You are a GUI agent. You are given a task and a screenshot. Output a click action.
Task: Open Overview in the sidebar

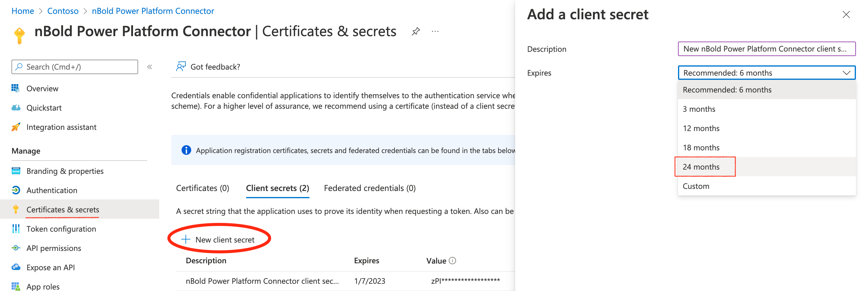[42, 89]
